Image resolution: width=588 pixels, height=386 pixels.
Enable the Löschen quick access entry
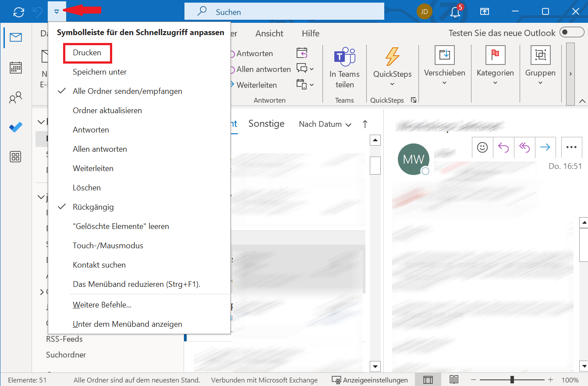tap(139, 188)
